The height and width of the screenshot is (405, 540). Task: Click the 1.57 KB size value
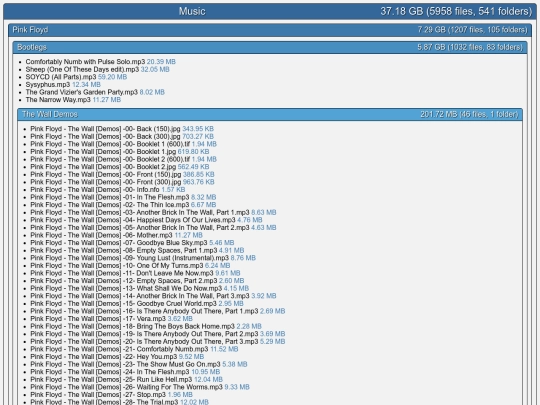pyautogui.click(x=173, y=189)
